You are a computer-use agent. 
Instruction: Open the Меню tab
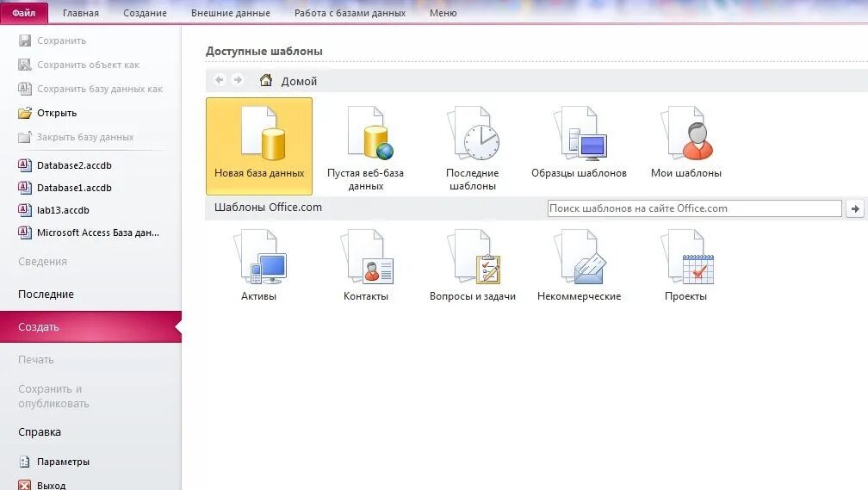coord(443,13)
